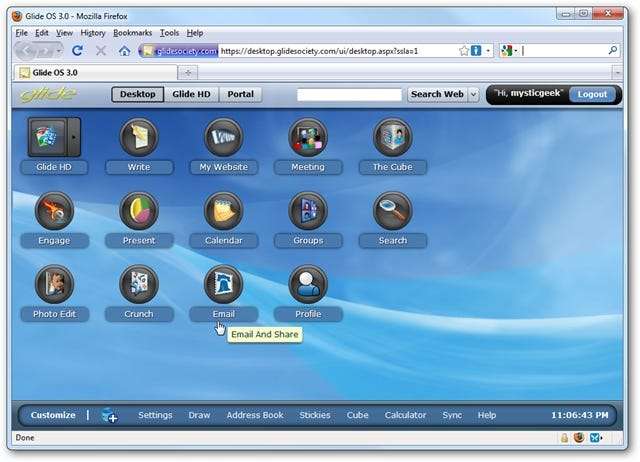Viewport: 640px width, 462px height.
Task: Expand the Glide HD icon side arrow
Action: point(74,137)
